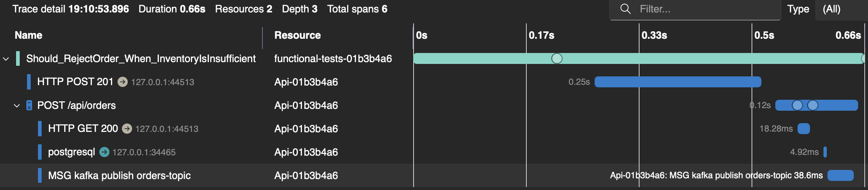
Task: Collapse the Should_RejectOrder_When_InventoryIsInsufficient span
Action: (6, 58)
